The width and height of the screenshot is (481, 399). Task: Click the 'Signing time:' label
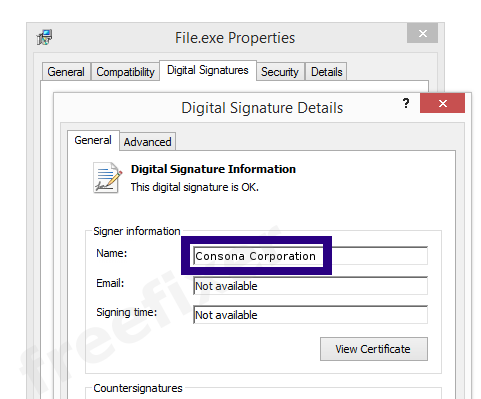[x=127, y=313]
